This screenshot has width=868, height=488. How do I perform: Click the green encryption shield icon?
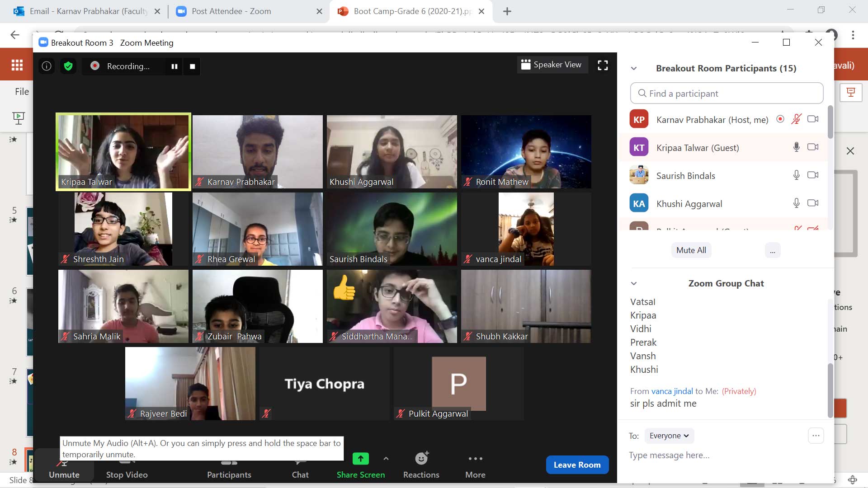[x=68, y=66]
